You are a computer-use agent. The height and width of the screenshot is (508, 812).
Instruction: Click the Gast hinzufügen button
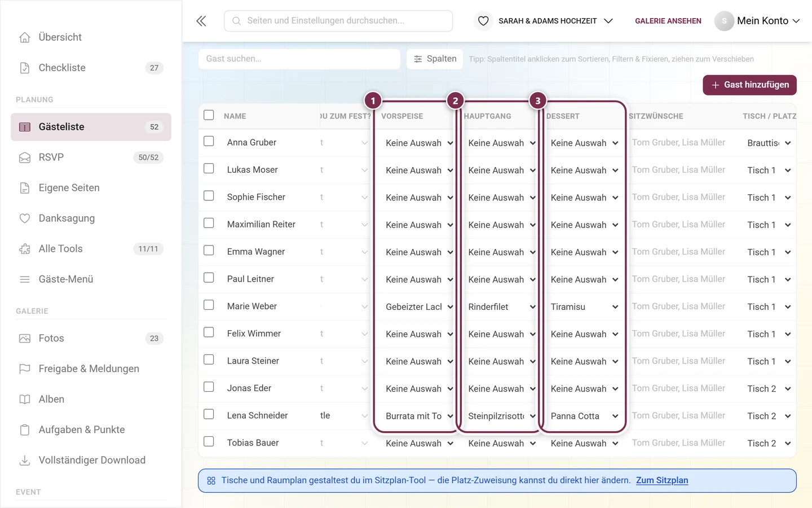(x=749, y=85)
